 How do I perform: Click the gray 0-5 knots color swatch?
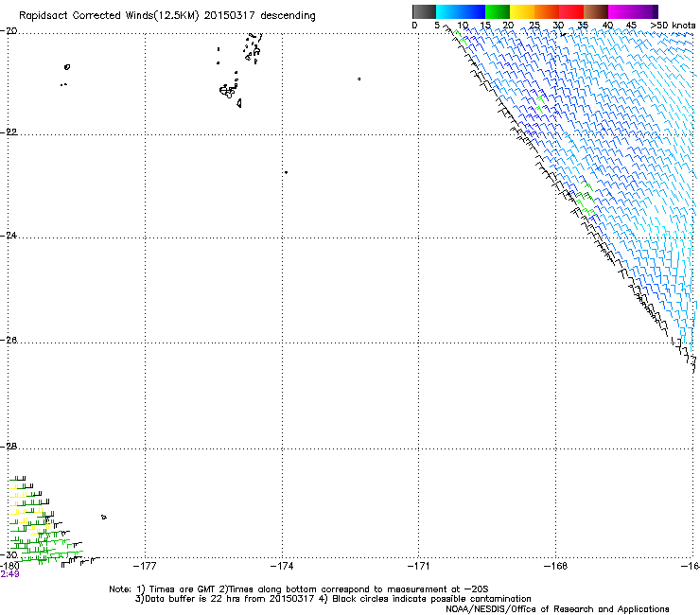pyautogui.click(x=424, y=11)
